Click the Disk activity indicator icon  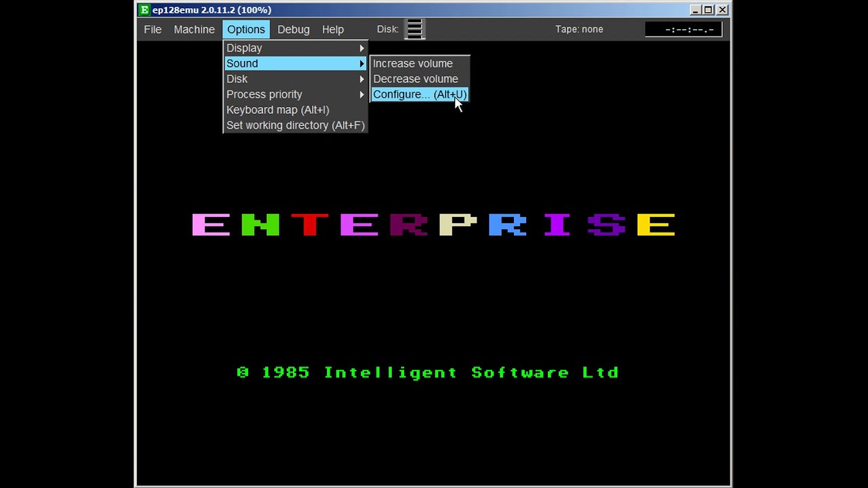414,29
